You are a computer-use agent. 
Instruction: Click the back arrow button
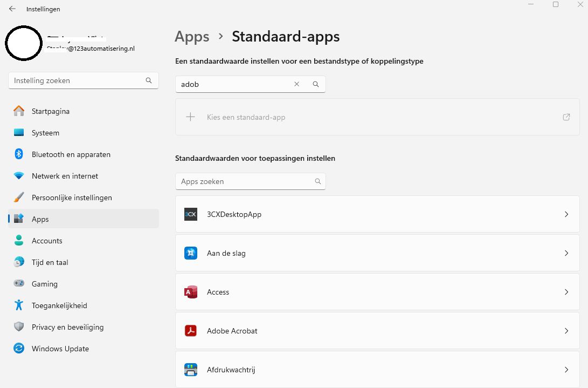pyautogui.click(x=12, y=9)
